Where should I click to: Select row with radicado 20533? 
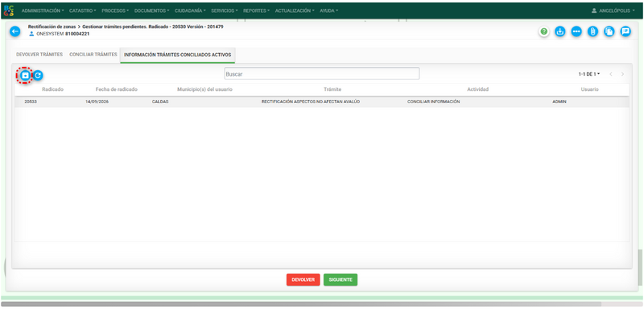[x=321, y=101]
